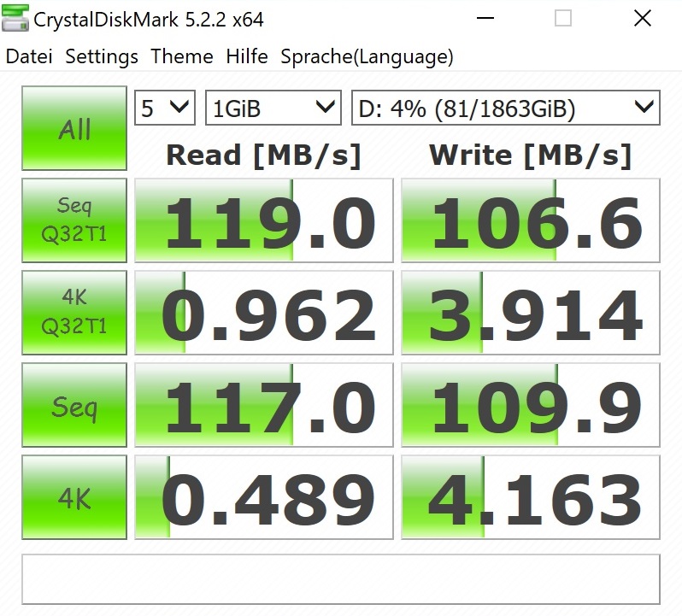Click the Seq Q32T1 read result 119.0
Screen dimensions: 682x616
(264, 221)
